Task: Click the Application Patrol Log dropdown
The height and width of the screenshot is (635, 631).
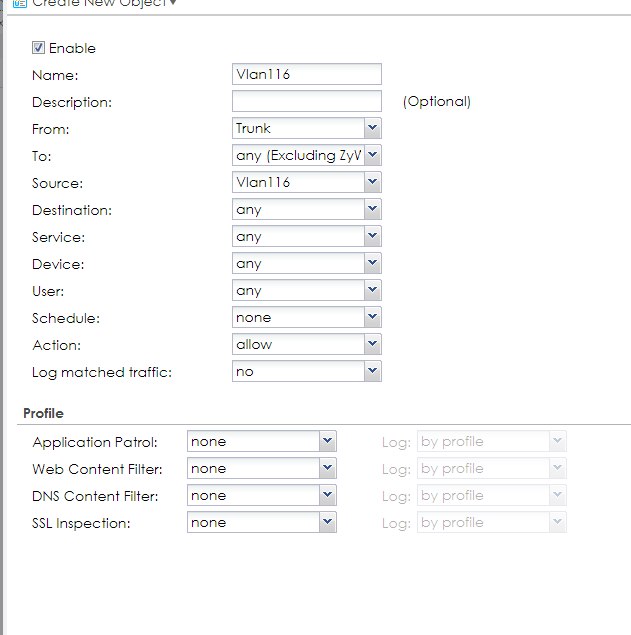Action: pyautogui.click(x=492, y=441)
